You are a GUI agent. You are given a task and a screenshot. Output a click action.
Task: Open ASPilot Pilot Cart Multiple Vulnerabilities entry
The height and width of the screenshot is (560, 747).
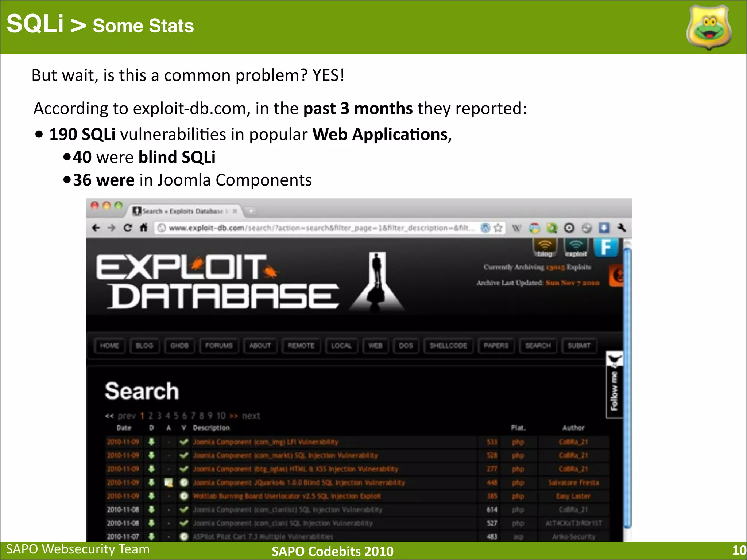pos(263,537)
